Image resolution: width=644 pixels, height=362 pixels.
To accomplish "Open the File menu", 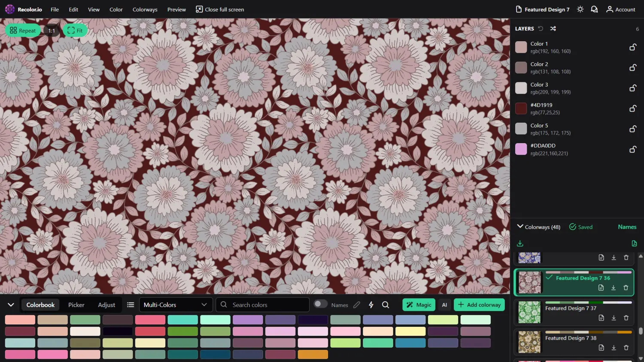I will coord(55,9).
